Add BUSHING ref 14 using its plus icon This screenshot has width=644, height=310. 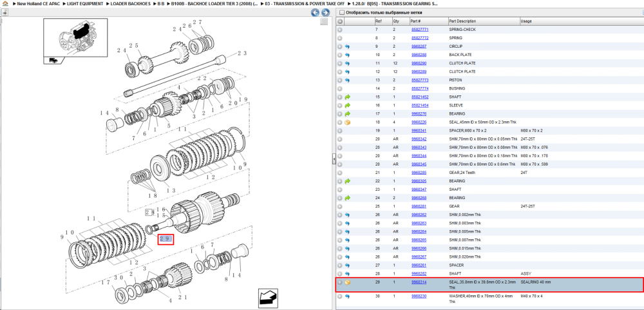pos(340,88)
